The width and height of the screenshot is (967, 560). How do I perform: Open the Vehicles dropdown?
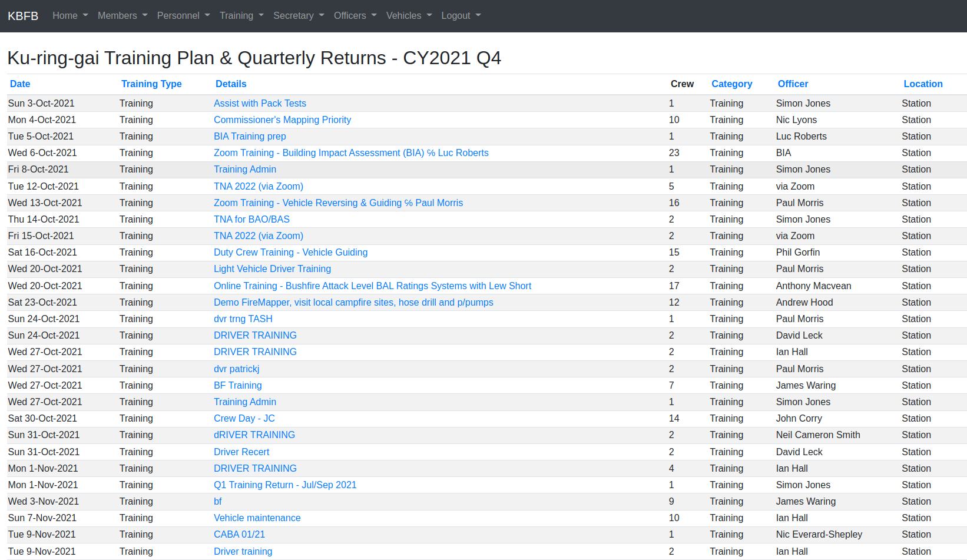409,16
